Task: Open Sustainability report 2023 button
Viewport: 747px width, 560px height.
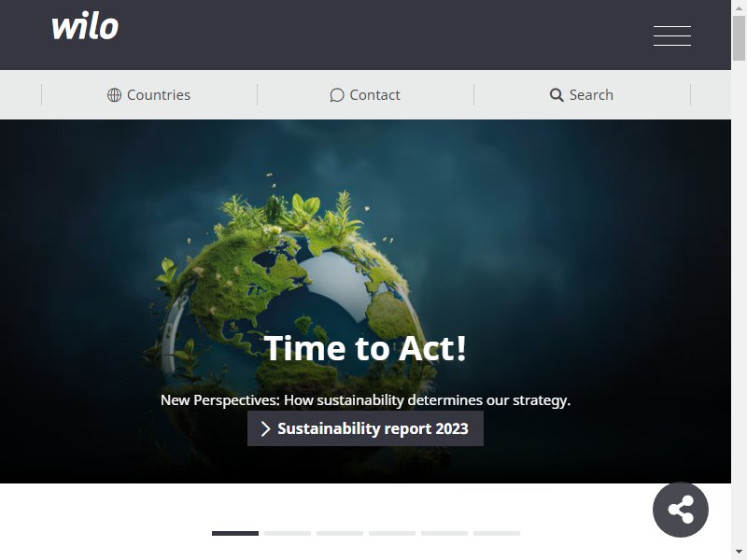Action: point(365,428)
